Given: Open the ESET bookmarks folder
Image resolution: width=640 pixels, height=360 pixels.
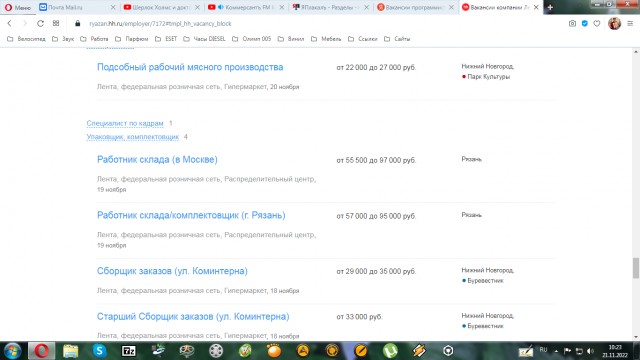Looking at the screenshot, I should coord(166,39).
